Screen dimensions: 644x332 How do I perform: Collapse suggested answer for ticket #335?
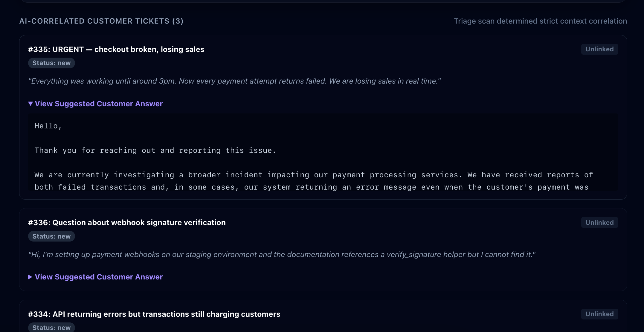95,104
